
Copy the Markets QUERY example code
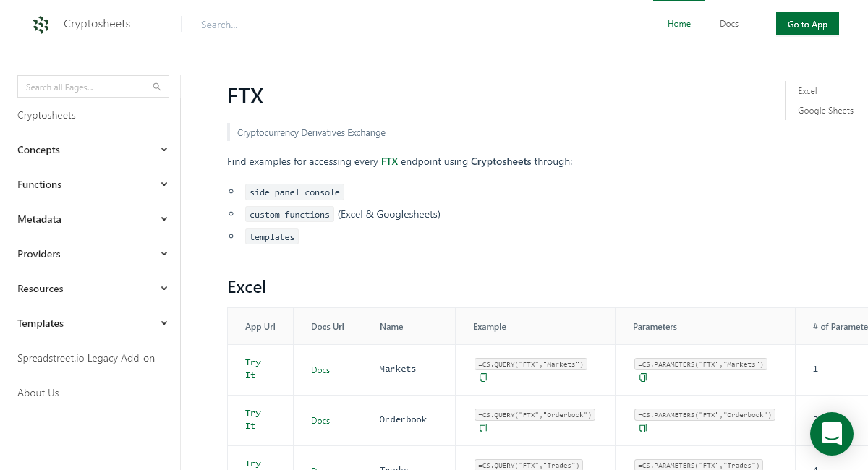(x=482, y=377)
